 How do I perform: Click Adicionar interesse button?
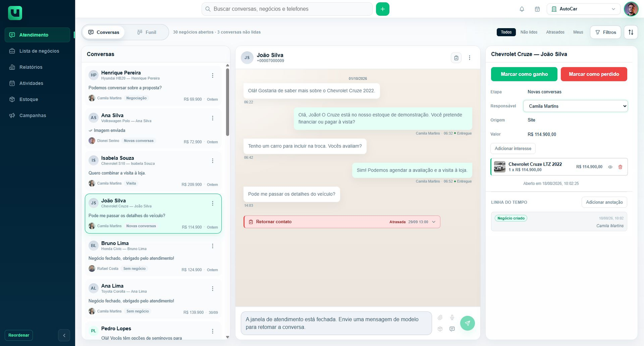pos(513,149)
